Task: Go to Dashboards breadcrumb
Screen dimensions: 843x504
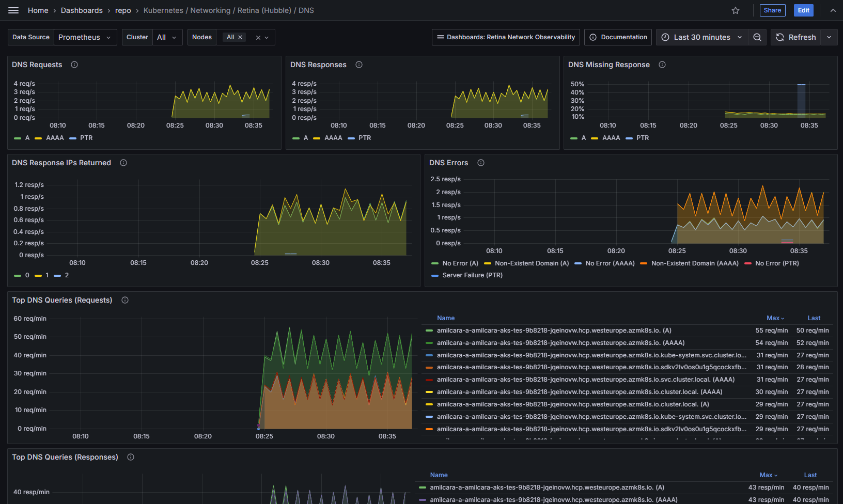Action: point(82,10)
